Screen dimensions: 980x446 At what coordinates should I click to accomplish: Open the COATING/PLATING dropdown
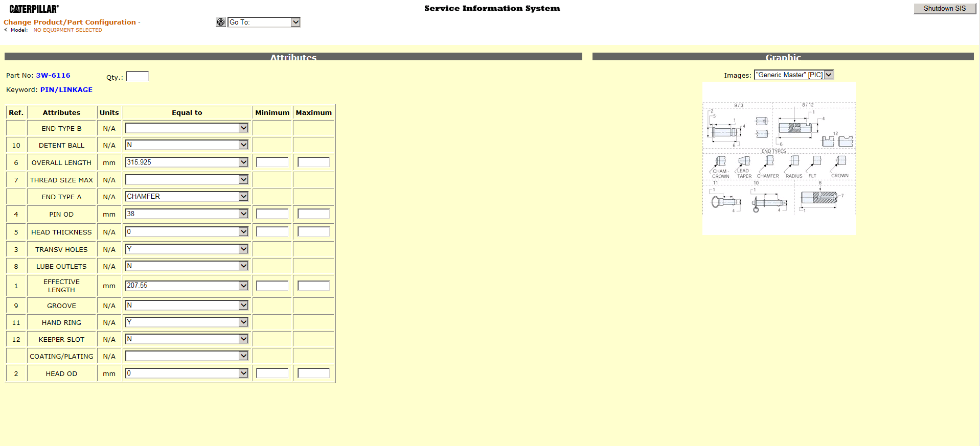pyautogui.click(x=187, y=356)
